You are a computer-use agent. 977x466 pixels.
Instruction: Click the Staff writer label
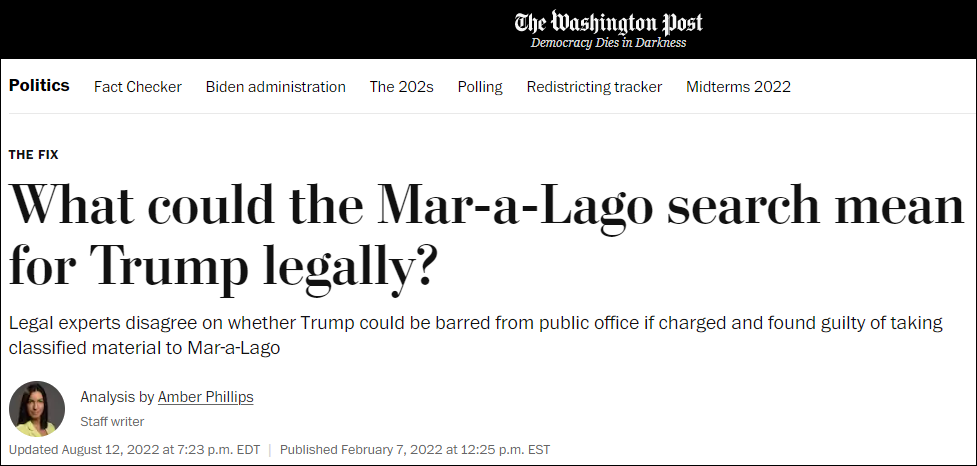112,422
